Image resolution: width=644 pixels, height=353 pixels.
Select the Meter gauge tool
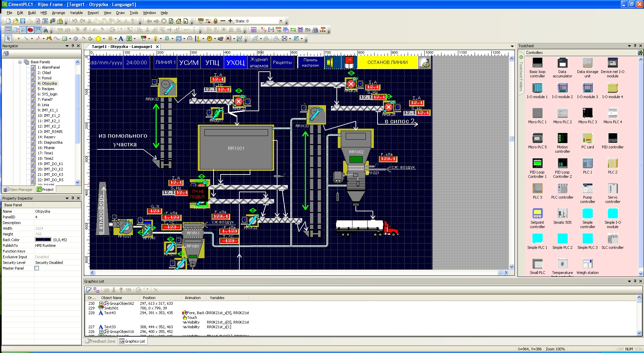coord(190,39)
